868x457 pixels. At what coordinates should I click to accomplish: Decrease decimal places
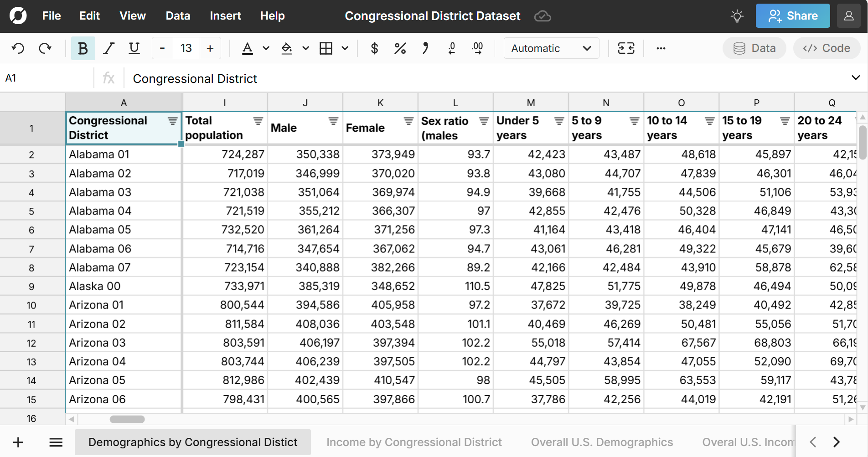click(x=451, y=48)
